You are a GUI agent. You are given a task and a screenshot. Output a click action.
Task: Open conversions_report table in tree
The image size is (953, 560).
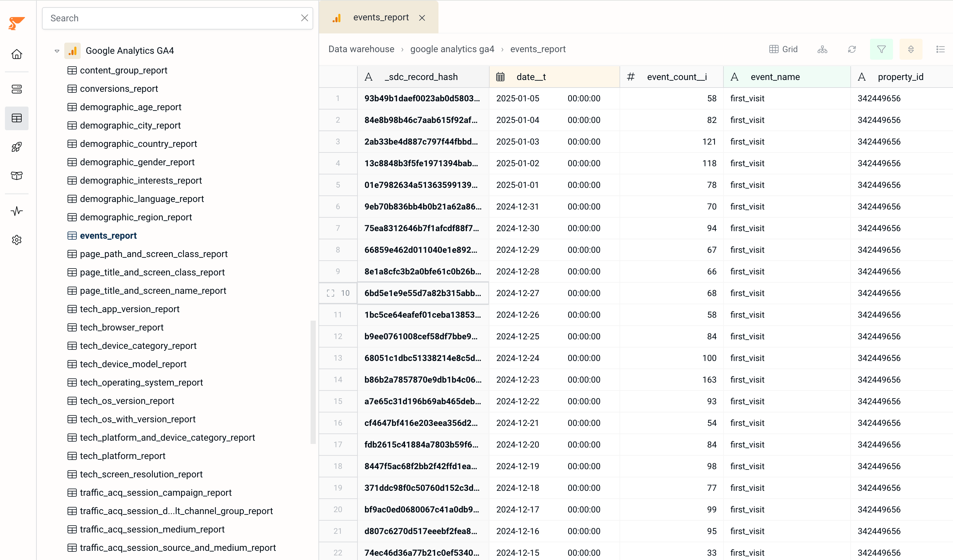click(x=113, y=89)
